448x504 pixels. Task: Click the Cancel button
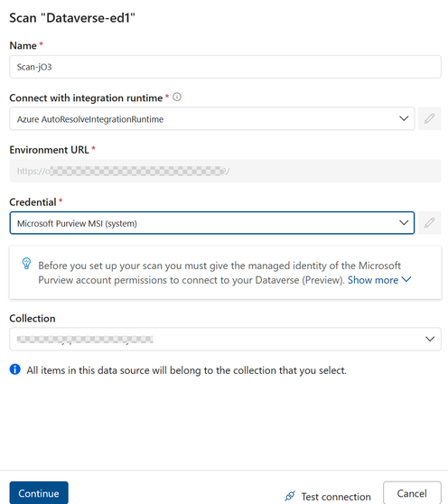point(412,493)
